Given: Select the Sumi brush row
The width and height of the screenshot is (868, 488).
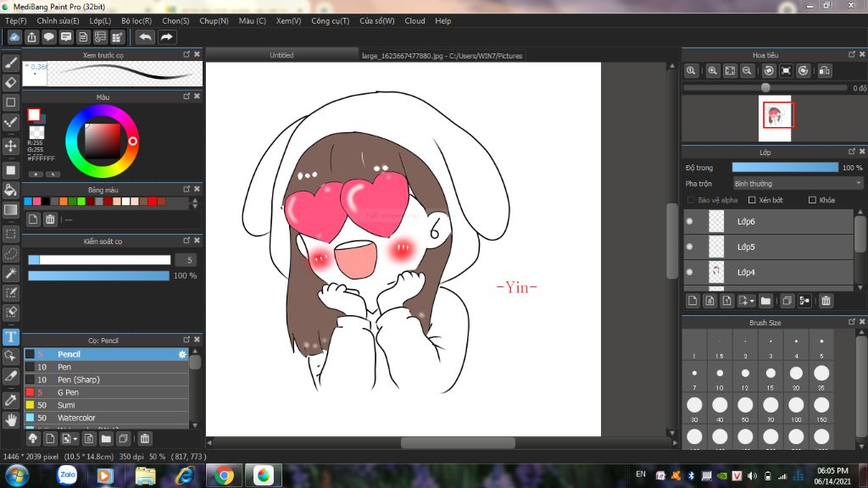Looking at the screenshot, I should 106,405.
